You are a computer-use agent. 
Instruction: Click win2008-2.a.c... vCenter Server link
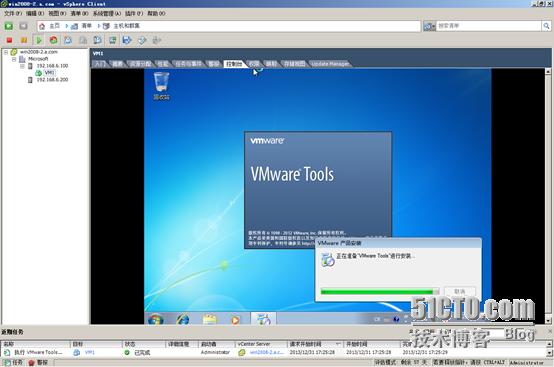pyautogui.click(x=267, y=353)
